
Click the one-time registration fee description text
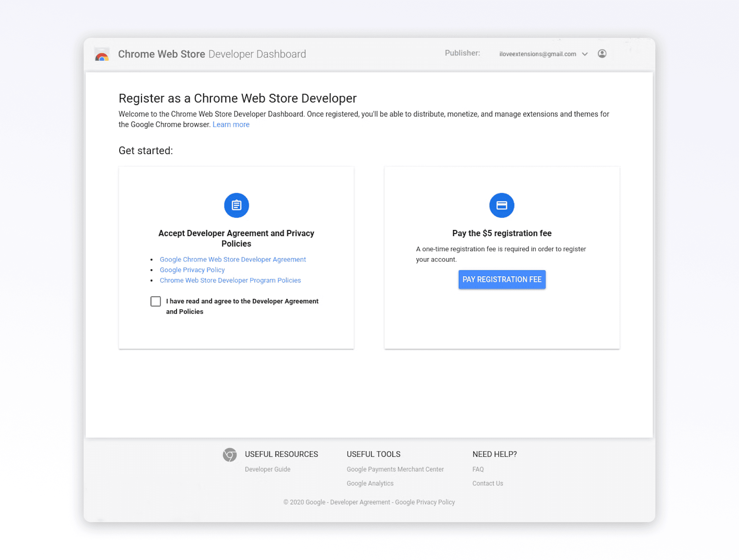(501, 254)
